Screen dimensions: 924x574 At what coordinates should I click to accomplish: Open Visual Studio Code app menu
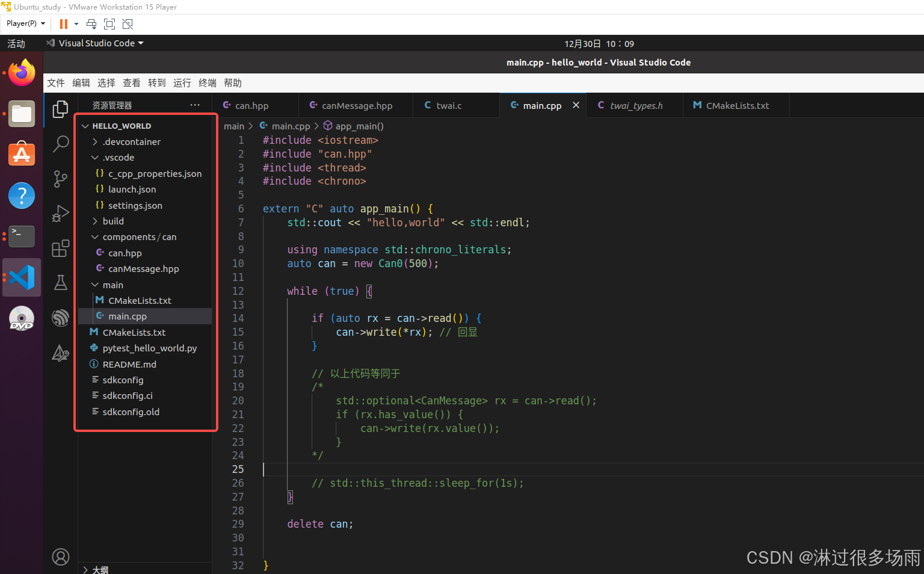pos(96,43)
